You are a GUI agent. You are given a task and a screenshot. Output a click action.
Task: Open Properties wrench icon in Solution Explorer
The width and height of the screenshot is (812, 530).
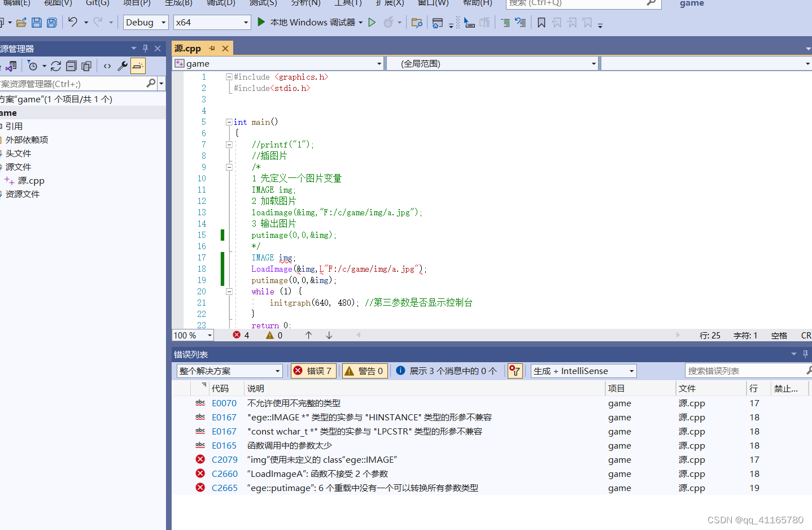(123, 66)
